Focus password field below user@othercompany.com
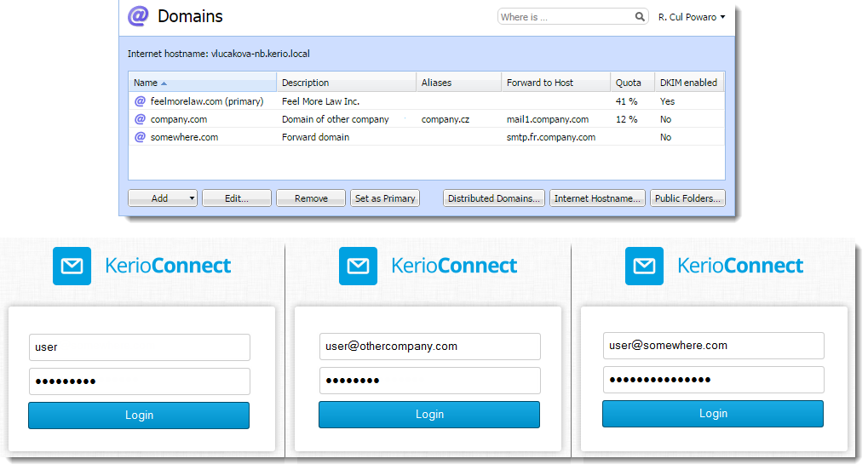Image resolution: width=868 pixels, height=470 pixels. [x=429, y=381]
